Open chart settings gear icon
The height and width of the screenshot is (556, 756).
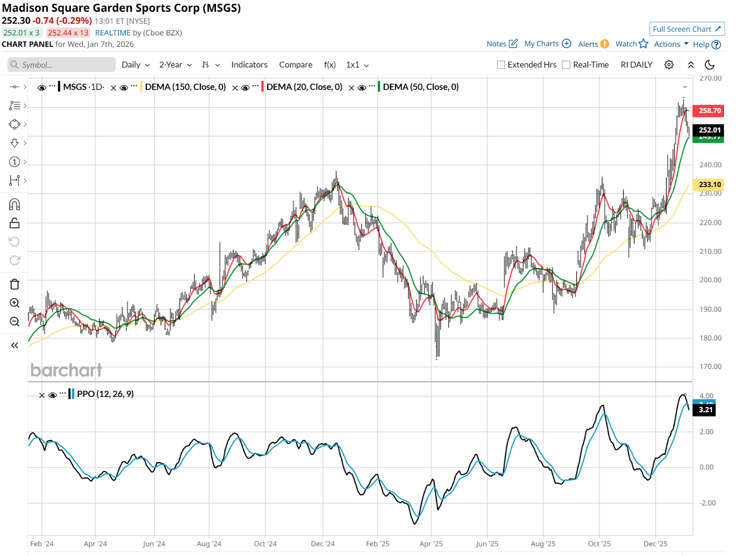coord(669,65)
